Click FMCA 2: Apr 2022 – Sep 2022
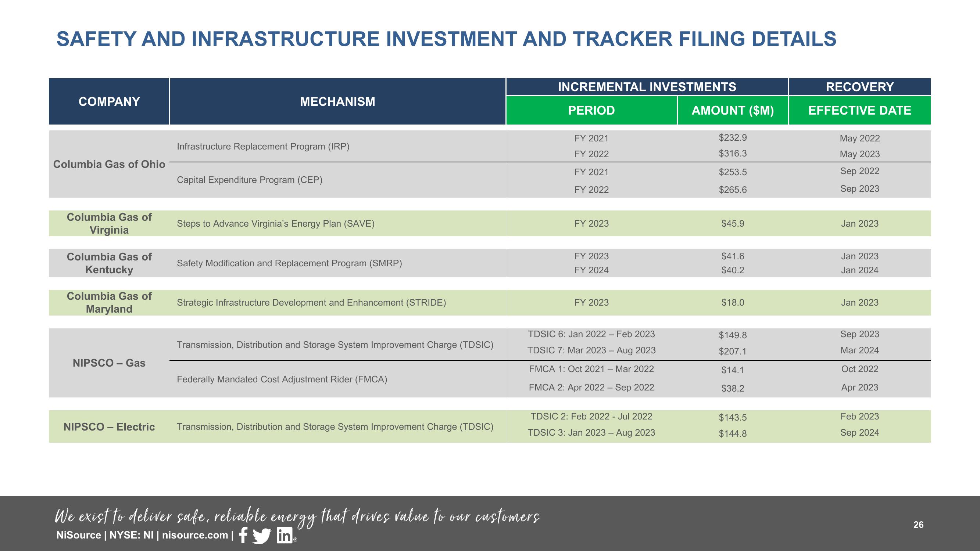The image size is (980, 551). (x=591, y=388)
